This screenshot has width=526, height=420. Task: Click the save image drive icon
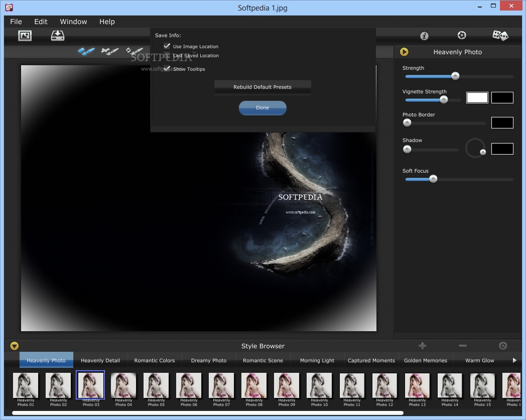58,36
